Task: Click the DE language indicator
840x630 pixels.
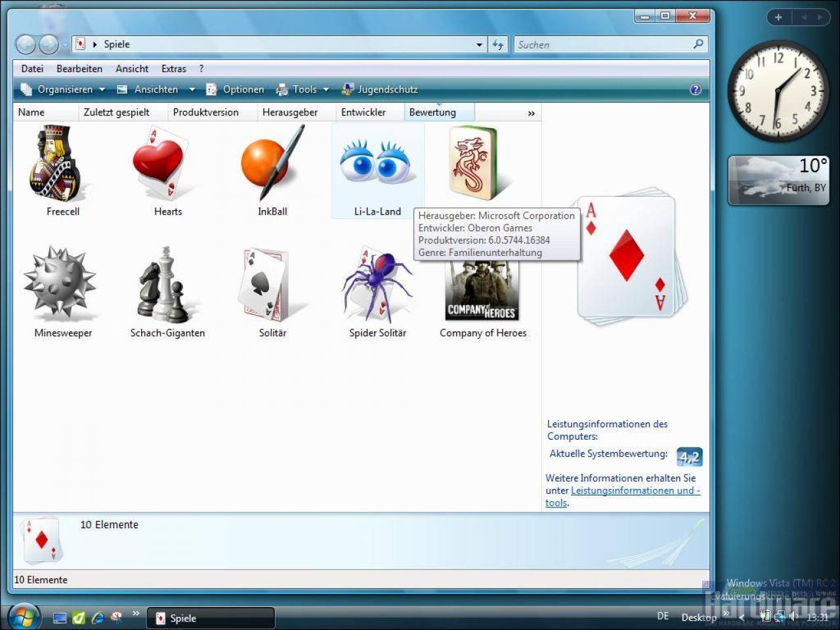Action: (663, 616)
